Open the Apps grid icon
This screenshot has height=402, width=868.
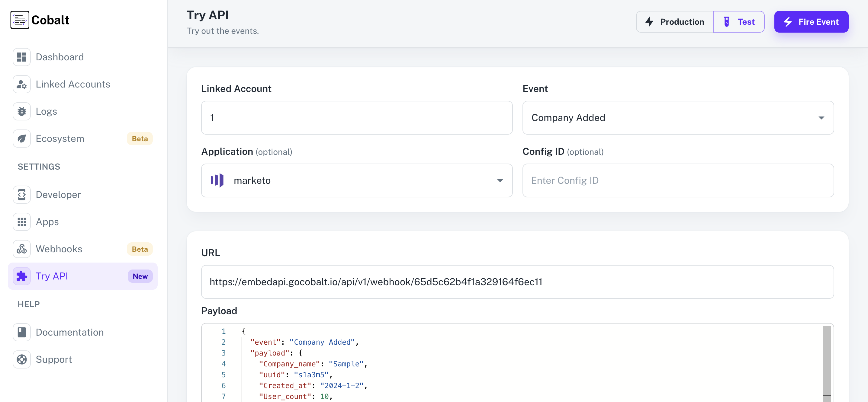21,222
